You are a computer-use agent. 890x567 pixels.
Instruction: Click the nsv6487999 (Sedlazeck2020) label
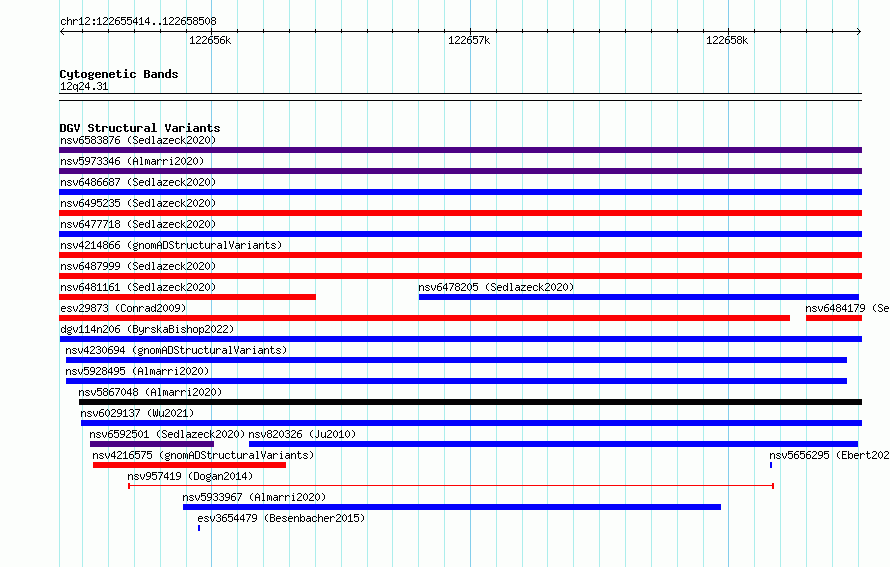pos(138,266)
